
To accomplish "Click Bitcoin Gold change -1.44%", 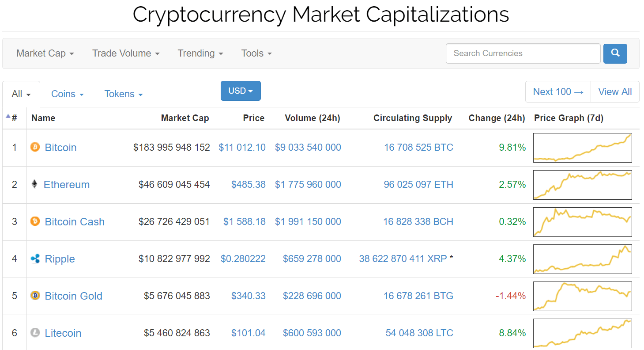I will click(511, 296).
